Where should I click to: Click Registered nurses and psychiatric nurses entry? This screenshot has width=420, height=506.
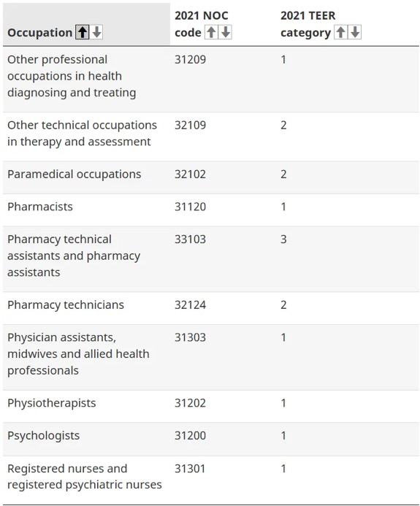(x=85, y=477)
